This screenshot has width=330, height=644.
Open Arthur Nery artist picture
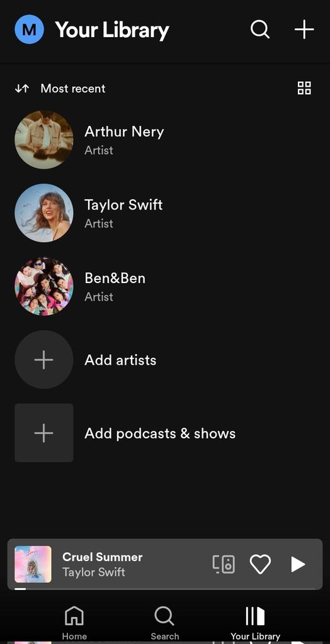tap(44, 140)
